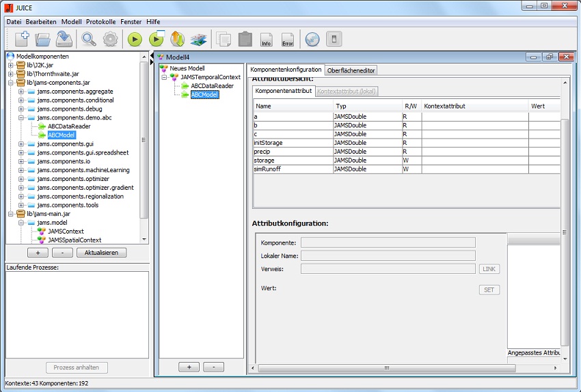Open the Info log toolbar icon
Screen dimensions: 581x392
pyautogui.click(x=267, y=39)
